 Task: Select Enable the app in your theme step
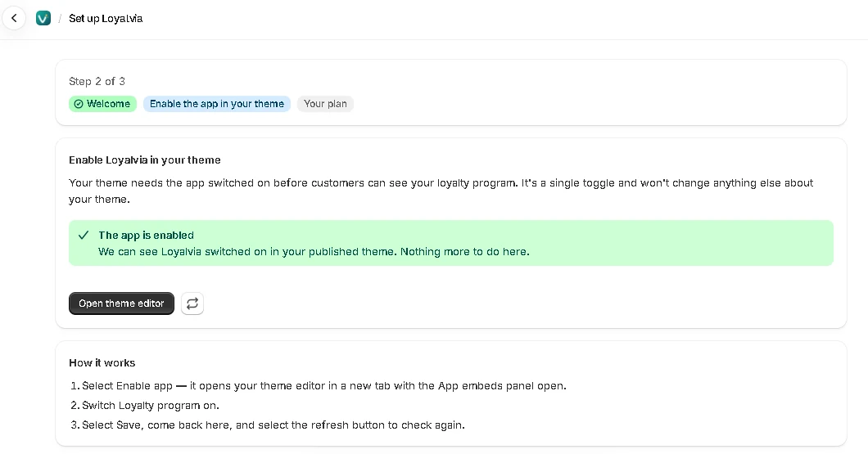tap(216, 104)
